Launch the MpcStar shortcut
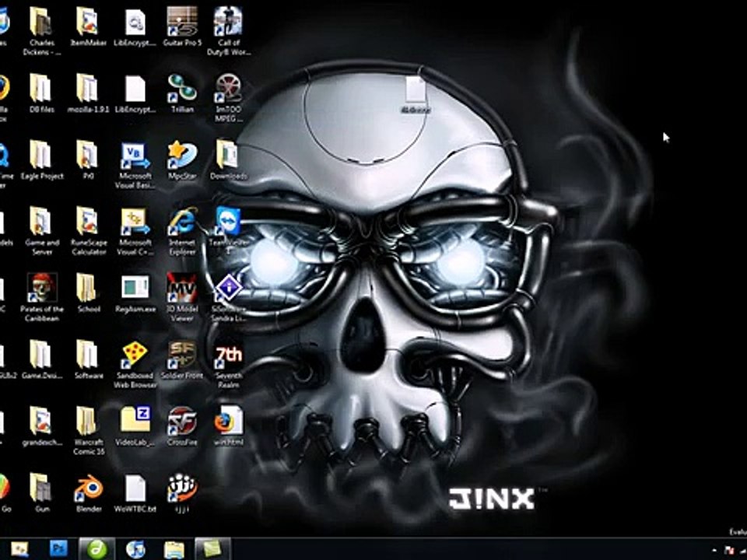This screenshot has width=747, height=560. click(182, 159)
